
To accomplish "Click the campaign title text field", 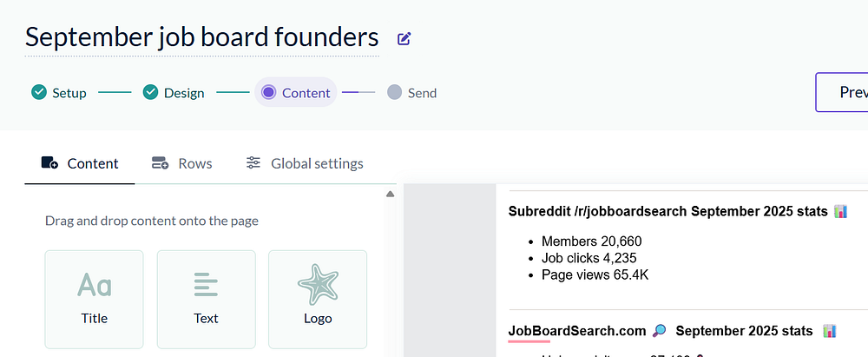I will [x=201, y=37].
